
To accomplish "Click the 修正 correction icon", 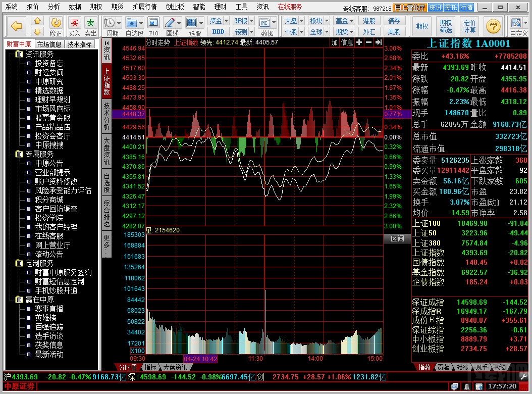I will pos(56,26).
